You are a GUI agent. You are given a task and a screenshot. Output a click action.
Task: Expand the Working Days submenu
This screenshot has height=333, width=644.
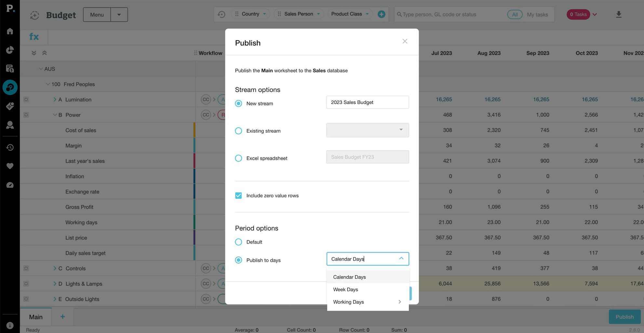[399, 302]
